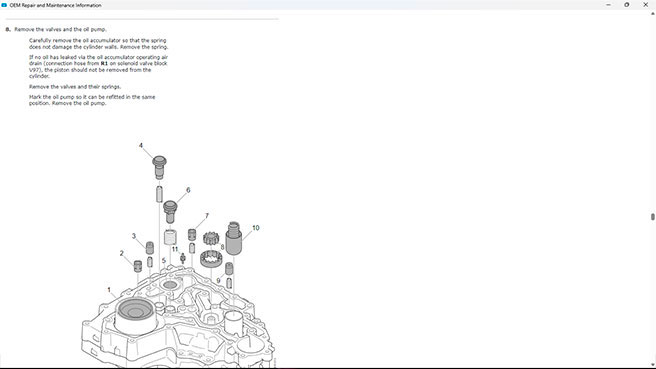656x369 pixels.
Task: Select the valve plug labeled 2
Action: tap(138, 266)
